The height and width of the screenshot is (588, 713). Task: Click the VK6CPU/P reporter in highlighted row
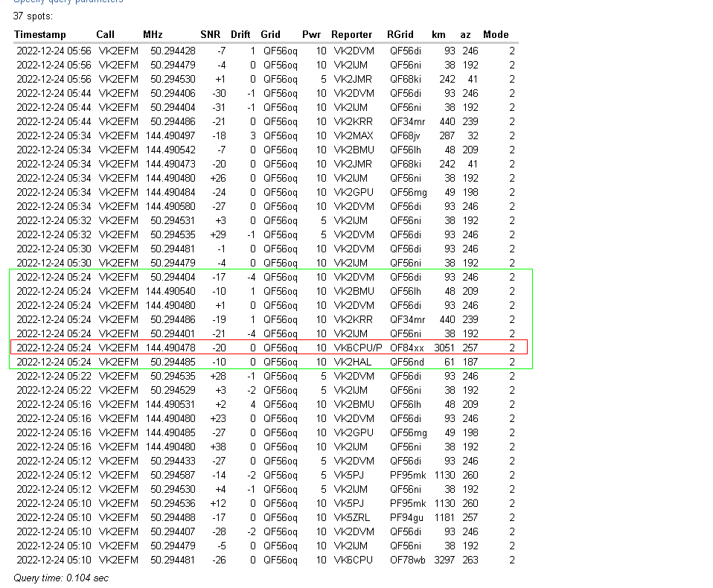point(357,348)
